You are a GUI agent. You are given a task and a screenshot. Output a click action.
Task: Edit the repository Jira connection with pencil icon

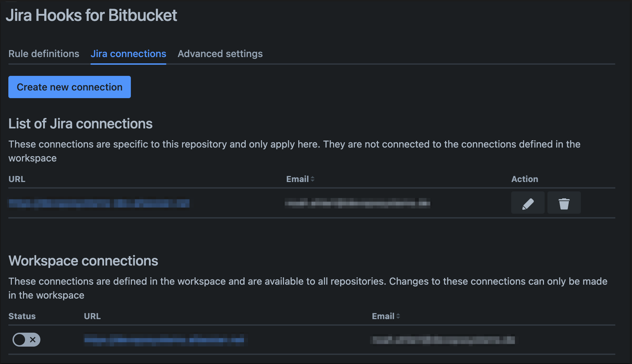pos(528,203)
